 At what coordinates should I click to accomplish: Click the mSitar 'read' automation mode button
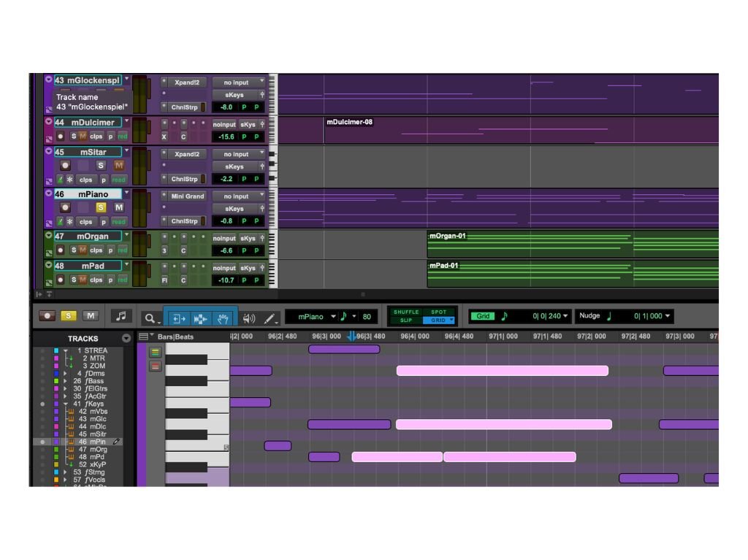tap(118, 180)
